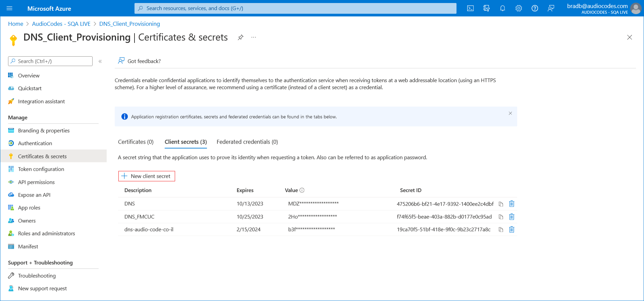The image size is (644, 301).
Task: Click Secret ID column header
Action: click(x=411, y=190)
